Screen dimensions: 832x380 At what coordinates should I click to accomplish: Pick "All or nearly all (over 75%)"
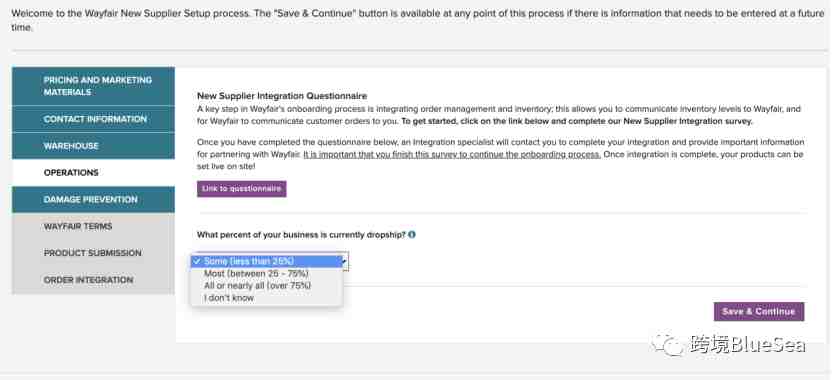pos(266,286)
